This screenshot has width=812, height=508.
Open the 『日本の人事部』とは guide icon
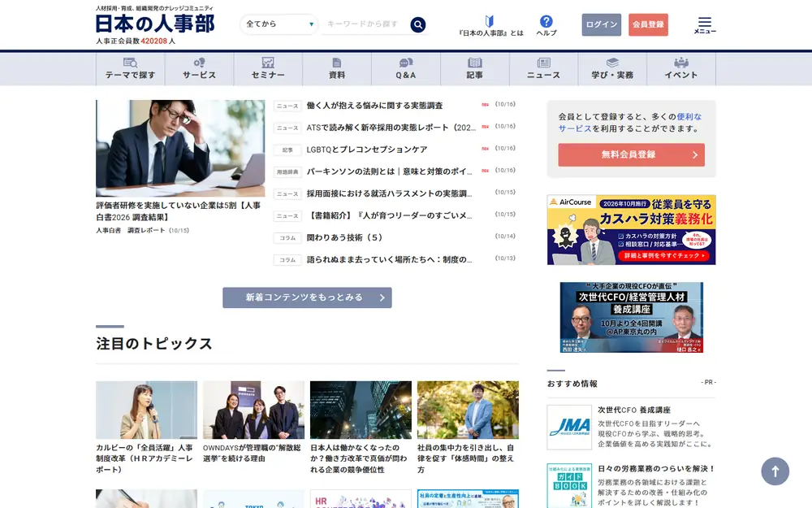[490, 21]
